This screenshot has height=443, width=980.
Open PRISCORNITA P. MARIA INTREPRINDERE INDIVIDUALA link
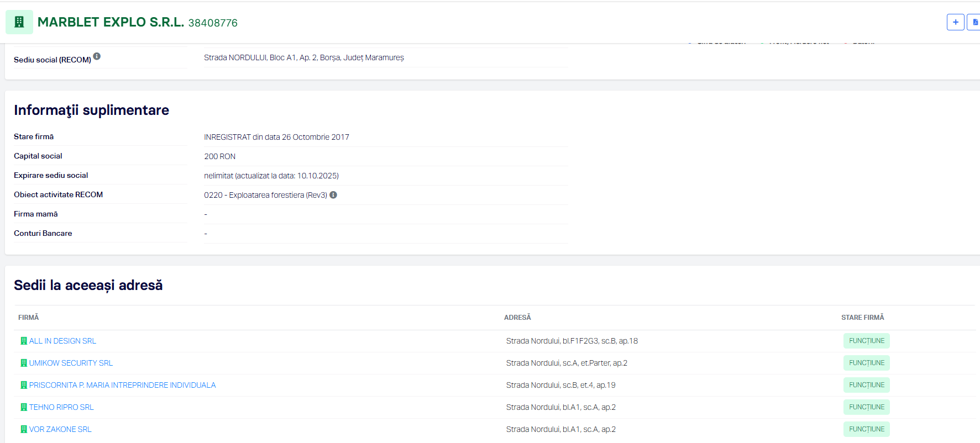pyautogui.click(x=122, y=385)
